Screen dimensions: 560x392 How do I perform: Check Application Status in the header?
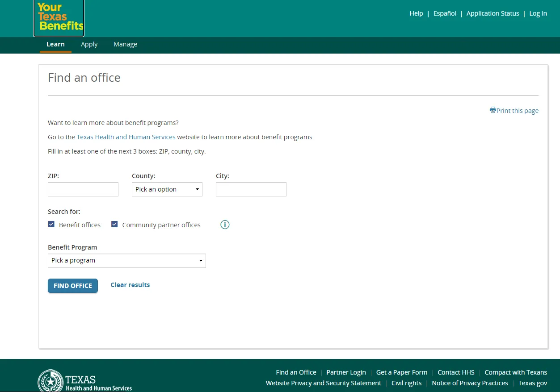coord(493,13)
